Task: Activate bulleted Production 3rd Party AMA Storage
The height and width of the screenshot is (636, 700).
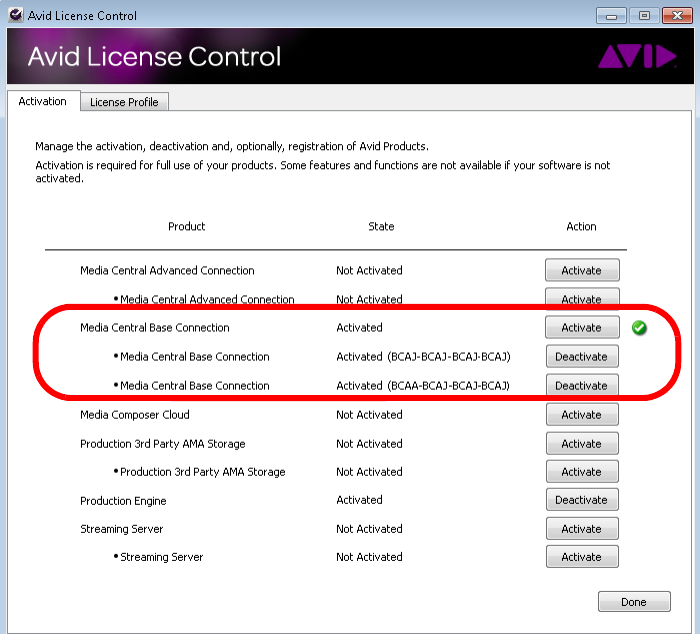Action: tap(582, 471)
